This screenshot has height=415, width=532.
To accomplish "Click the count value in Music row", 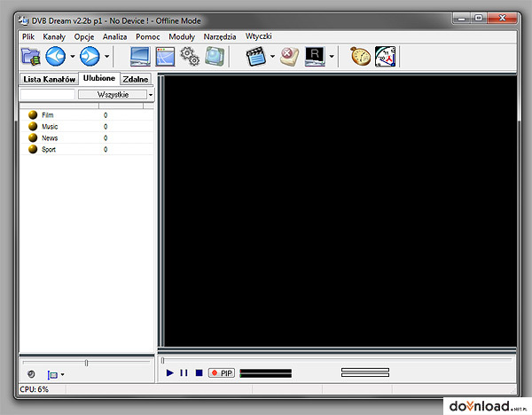I will click(x=106, y=127).
